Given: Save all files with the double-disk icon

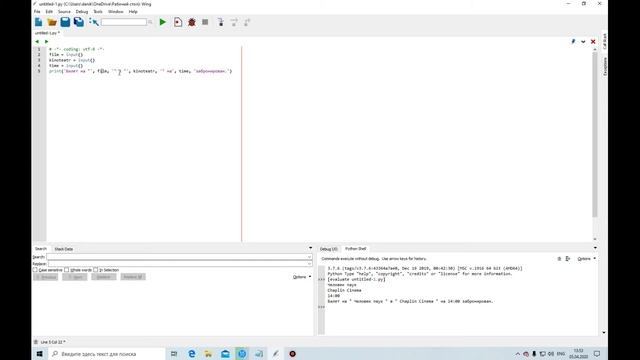Looking at the screenshot, I should pyautogui.click(x=79, y=22).
